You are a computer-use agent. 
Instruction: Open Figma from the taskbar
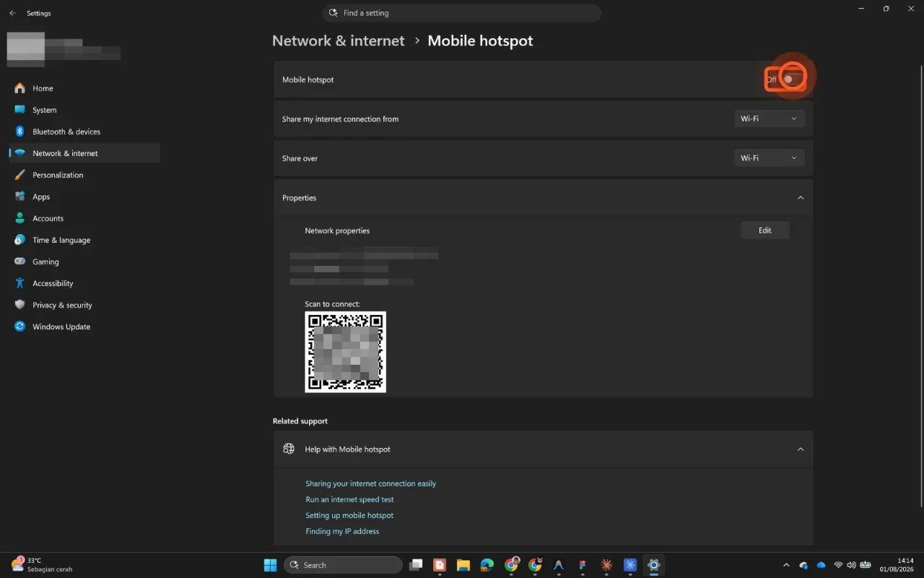point(582,565)
